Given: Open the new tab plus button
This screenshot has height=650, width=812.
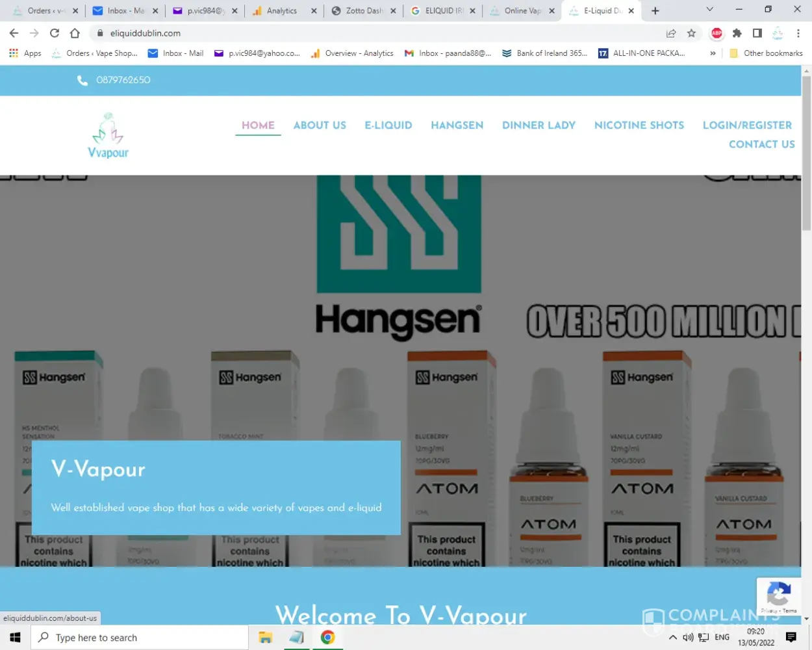Looking at the screenshot, I should pyautogui.click(x=655, y=10).
